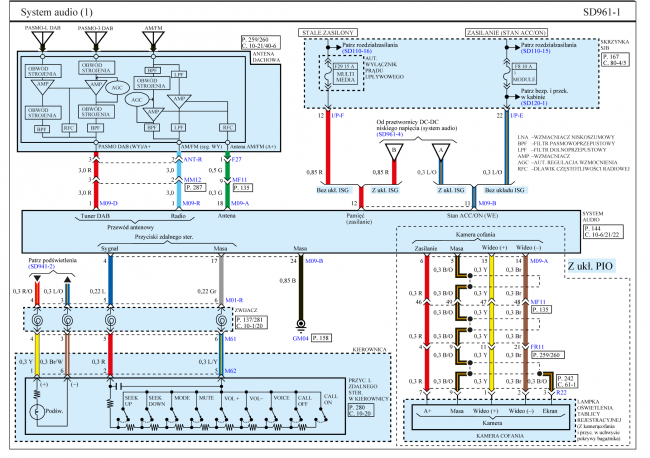The height and width of the screenshot is (458, 650).
Task: Select the FR11 connector label
Action: (537, 347)
